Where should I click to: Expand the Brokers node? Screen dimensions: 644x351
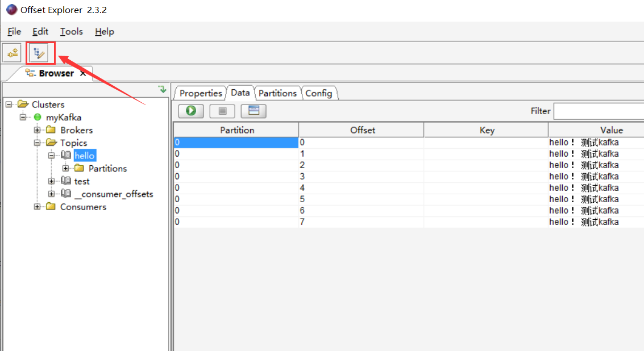coord(37,130)
